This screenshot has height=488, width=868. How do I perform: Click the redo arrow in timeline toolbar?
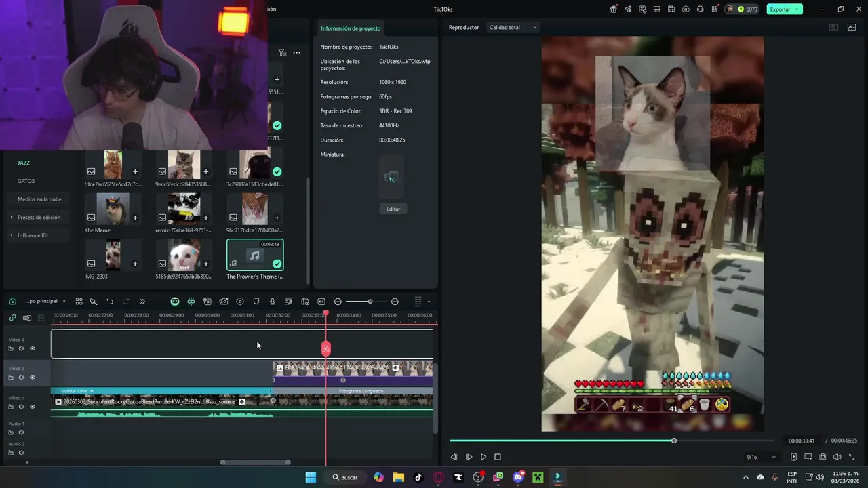point(126,302)
